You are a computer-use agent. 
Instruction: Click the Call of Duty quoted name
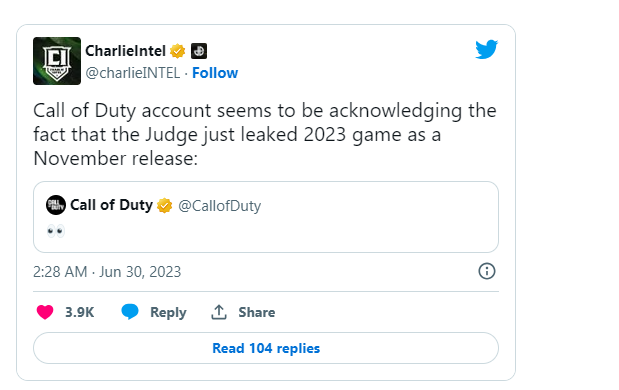click(111, 205)
